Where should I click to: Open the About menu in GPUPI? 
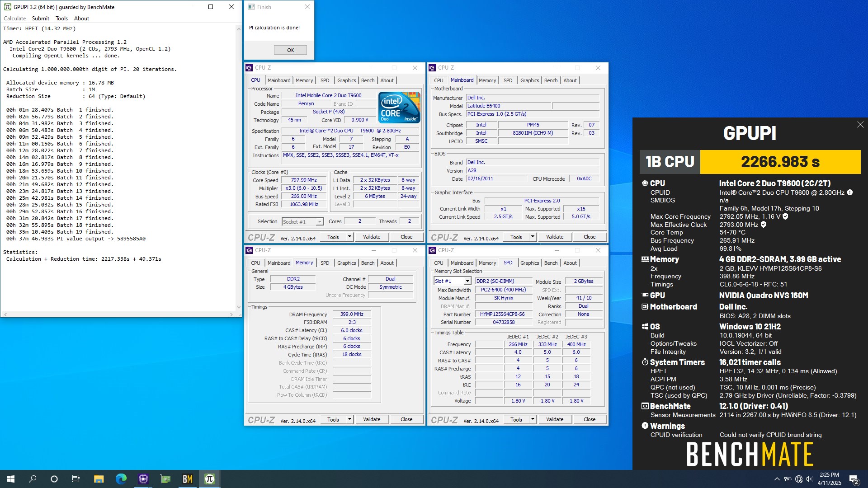pos(81,19)
